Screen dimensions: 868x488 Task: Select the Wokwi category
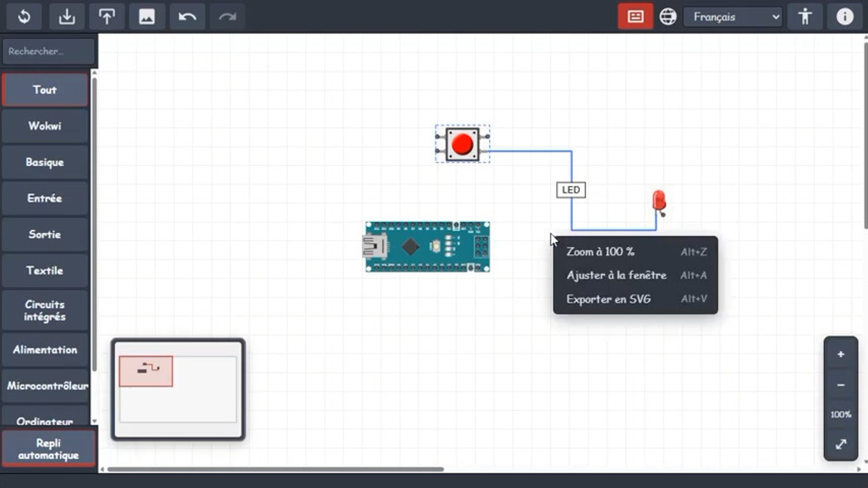[45, 126]
